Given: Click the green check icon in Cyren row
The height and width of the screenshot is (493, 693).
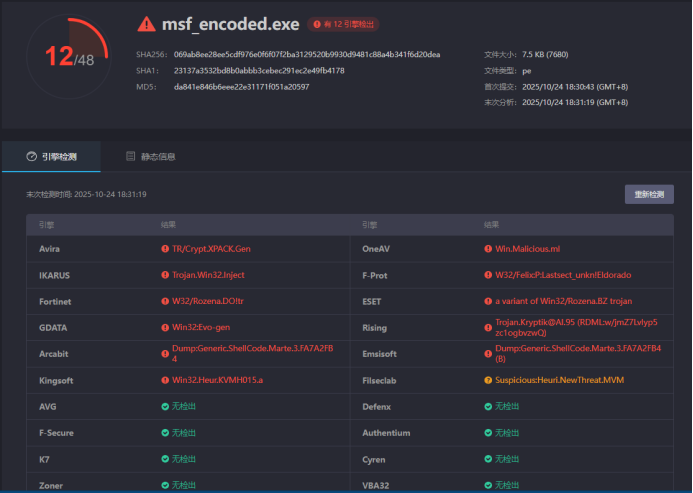Looking at the screenshot, I should pos(487,459).
